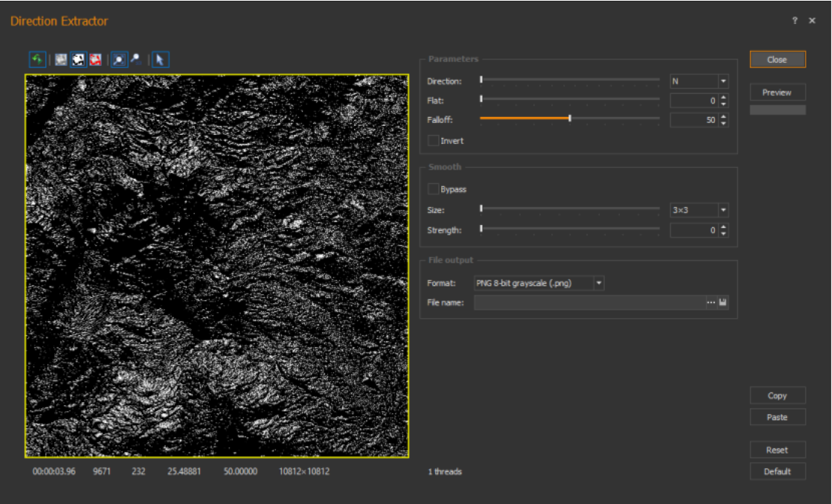Enable the Invert checkbox
832x504 pixels.
tap(433, 140)
